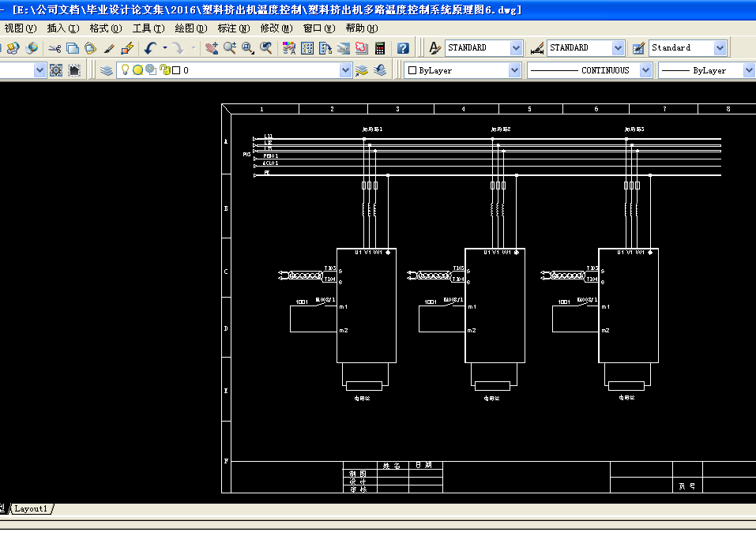Undo the last action
The width and height of the screenshot is (756, 536).
[151, 48]
